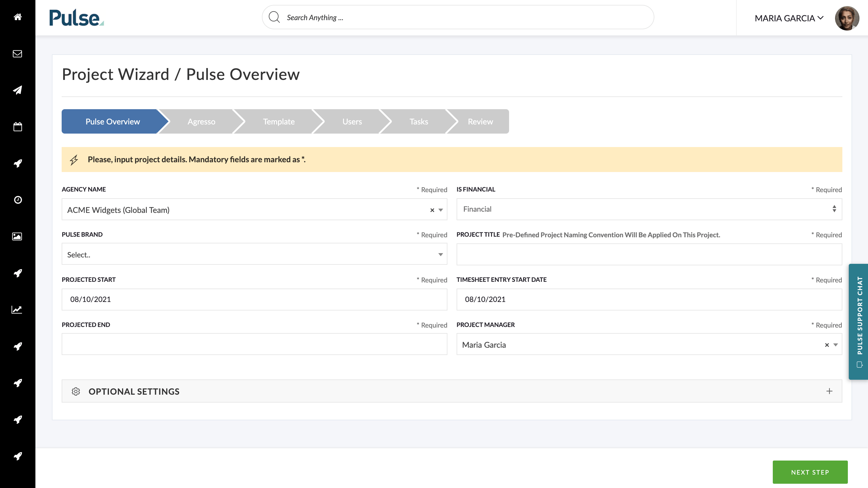
Task: Click the gear icon beside Optional Settings
Action: pos(76,391)
